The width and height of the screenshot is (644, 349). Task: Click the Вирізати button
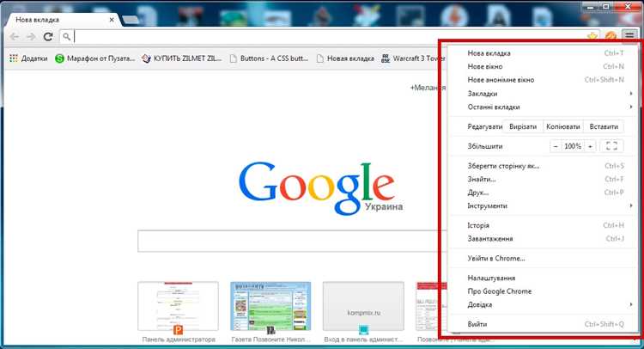pos(523,126)
